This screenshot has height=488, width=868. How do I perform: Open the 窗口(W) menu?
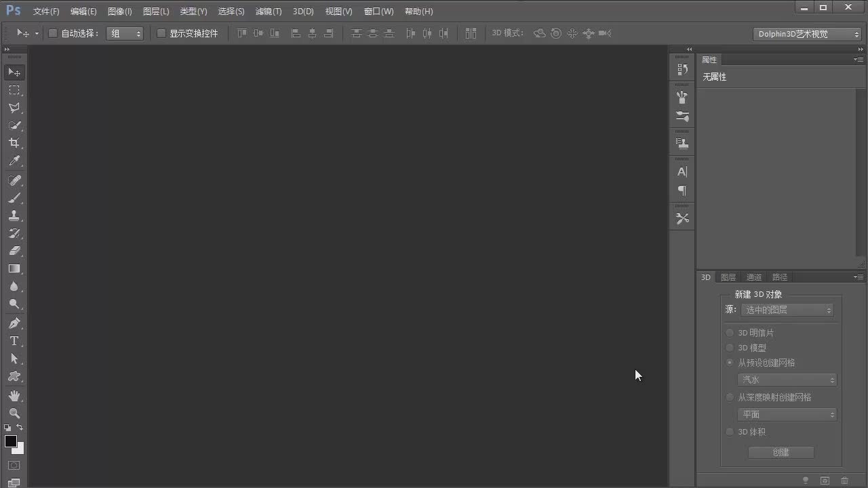click(x=378, y=12)
